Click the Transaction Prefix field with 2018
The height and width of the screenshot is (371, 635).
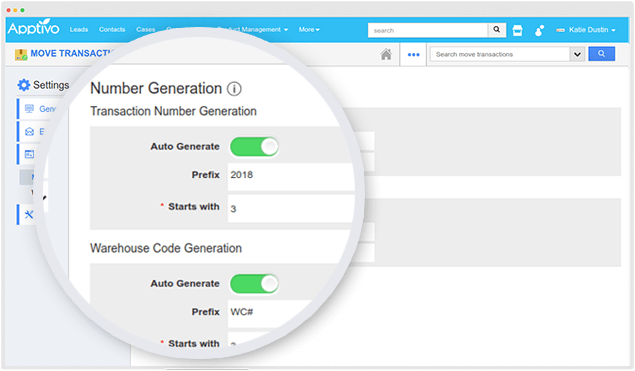291,176
